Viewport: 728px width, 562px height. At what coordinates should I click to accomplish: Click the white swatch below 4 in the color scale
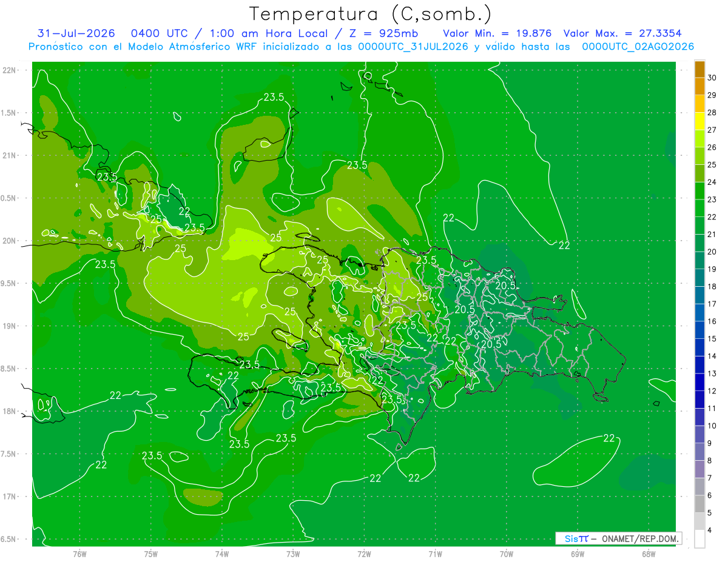(x=699, y=539)
